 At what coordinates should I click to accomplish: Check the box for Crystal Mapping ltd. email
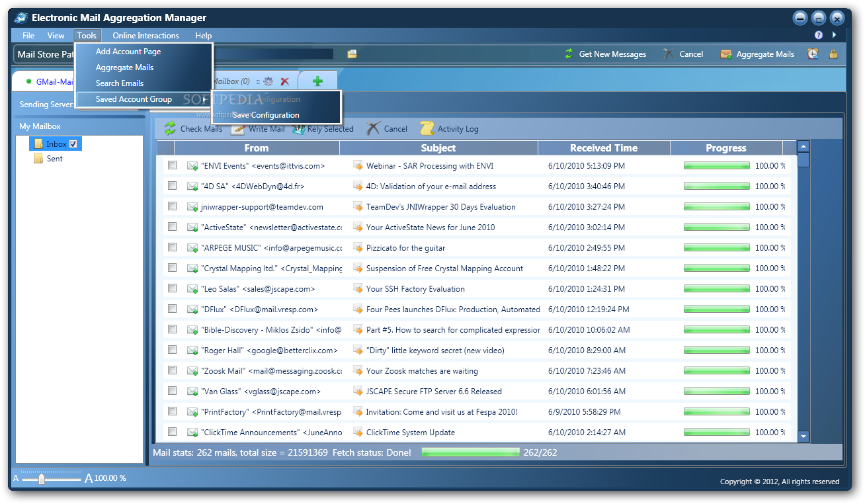coord(172,268)
